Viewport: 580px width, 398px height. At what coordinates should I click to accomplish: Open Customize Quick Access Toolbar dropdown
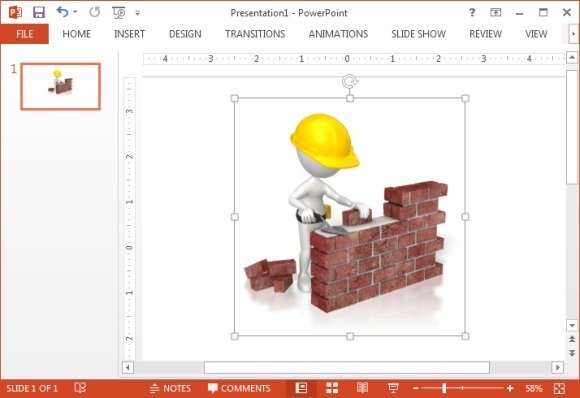tap(138, 13)
